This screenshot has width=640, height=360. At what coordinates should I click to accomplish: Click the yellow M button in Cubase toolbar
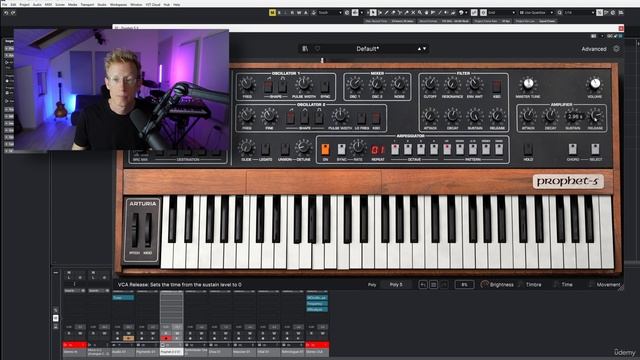coord(272,13)
